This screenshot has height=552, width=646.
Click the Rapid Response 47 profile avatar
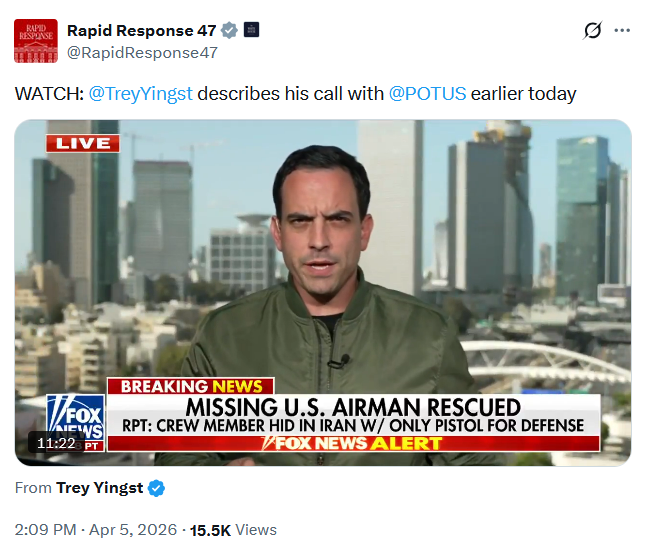tap(36, 41)
